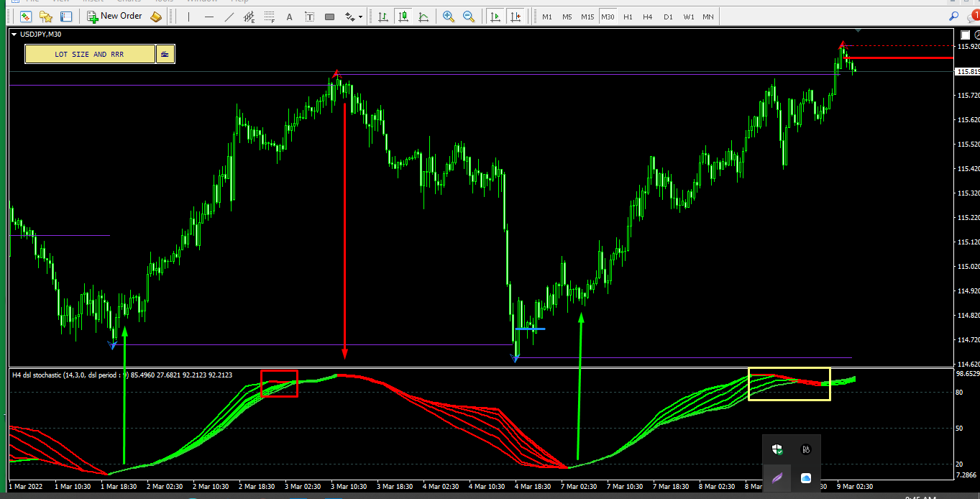Open the iCloud tray icon

pos(806,478)
